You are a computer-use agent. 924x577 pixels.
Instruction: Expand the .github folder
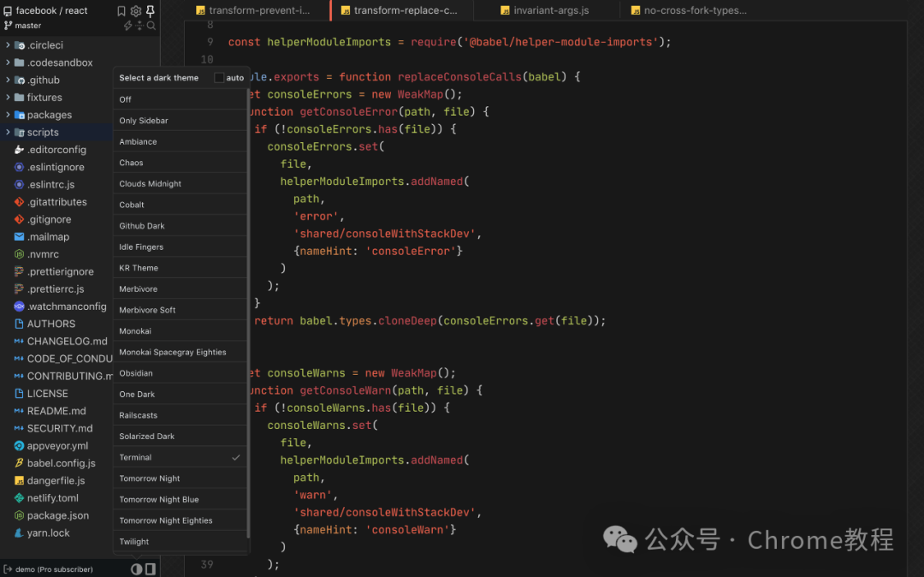point(8,80)
